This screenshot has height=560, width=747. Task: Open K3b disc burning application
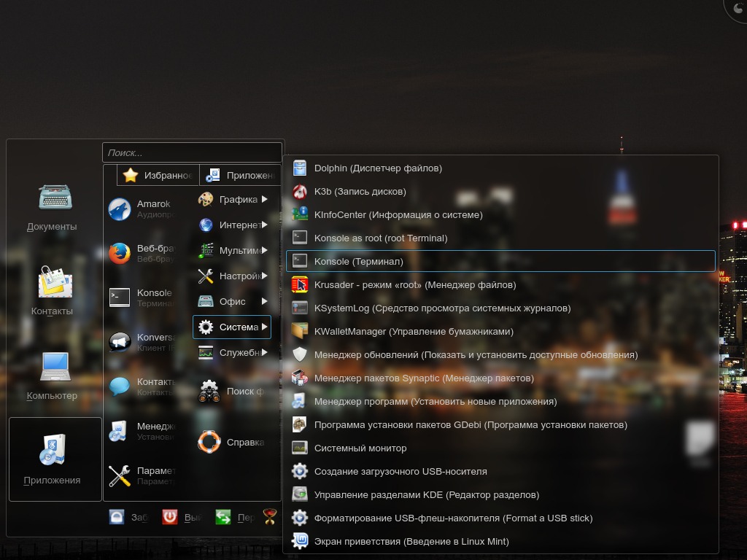[300, 192]
